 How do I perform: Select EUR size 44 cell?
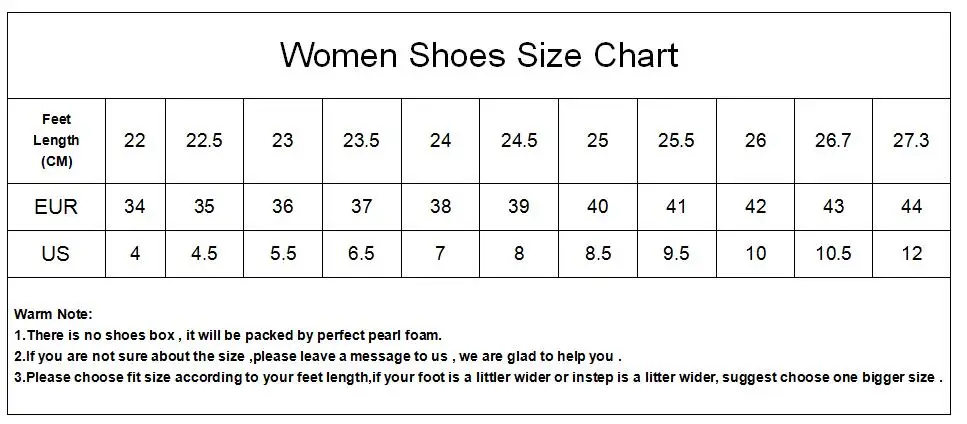pos(911,206)
